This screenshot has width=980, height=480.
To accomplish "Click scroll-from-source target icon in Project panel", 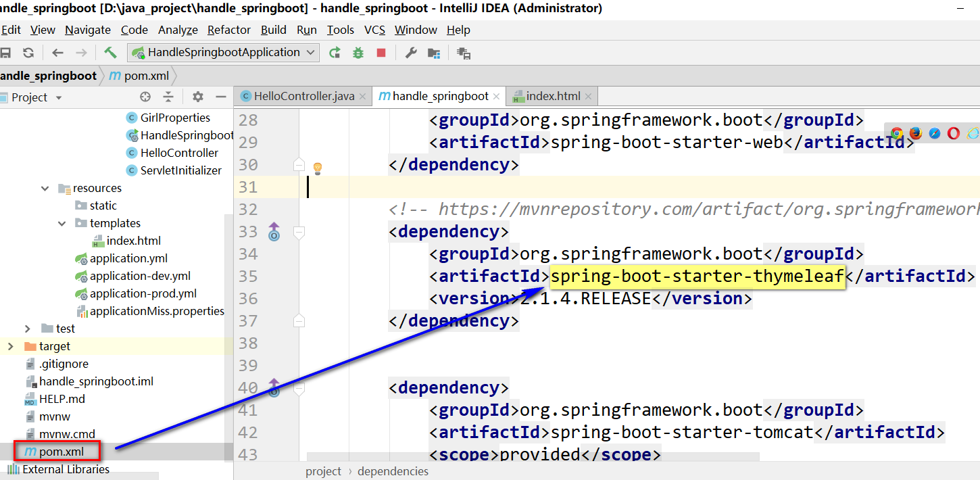I will pos(145,97).
